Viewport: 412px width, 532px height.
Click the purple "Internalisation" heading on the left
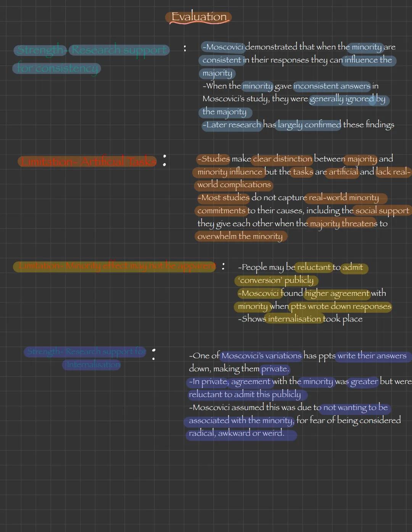click(92, 365)
